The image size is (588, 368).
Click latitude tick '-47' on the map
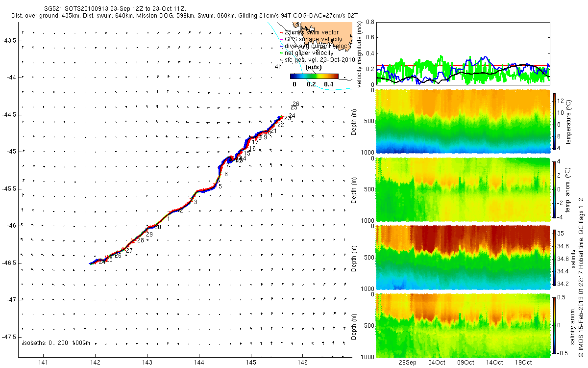[x=11, y=300]
